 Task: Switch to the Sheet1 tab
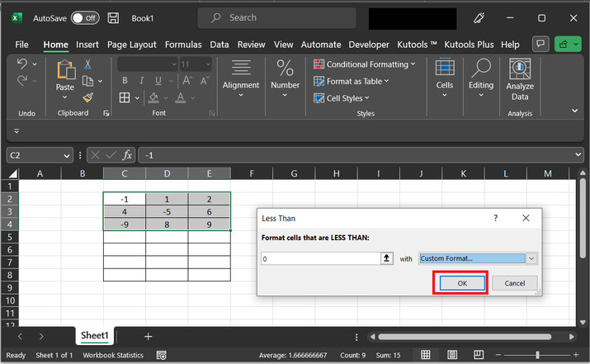[94, 336]
